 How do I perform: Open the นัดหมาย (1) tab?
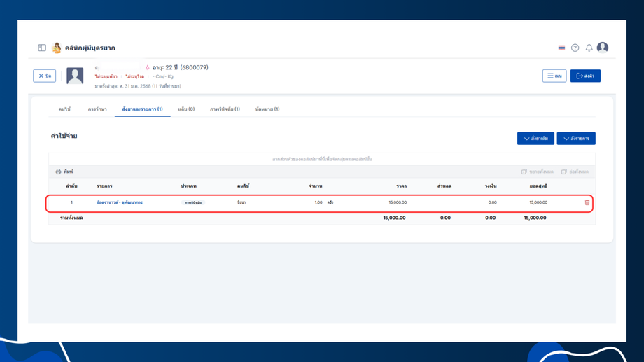click(267, 109)
